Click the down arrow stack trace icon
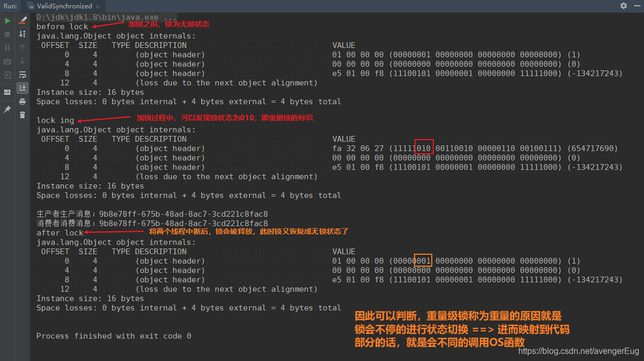Screen dimensions: 644x361 (22, 61)
